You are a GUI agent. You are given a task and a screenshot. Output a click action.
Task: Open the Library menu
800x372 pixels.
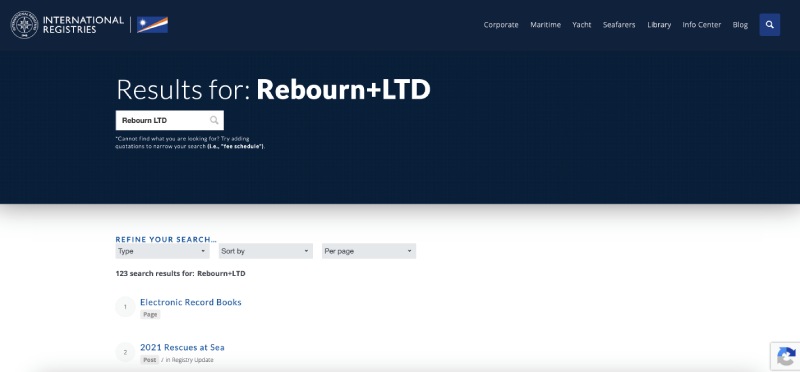659,24
